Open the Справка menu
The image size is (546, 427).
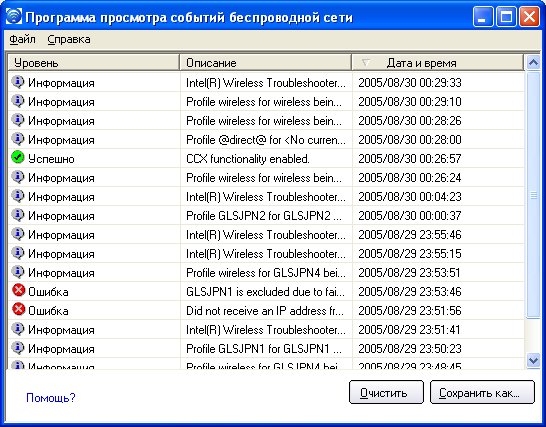coord(69,39)
